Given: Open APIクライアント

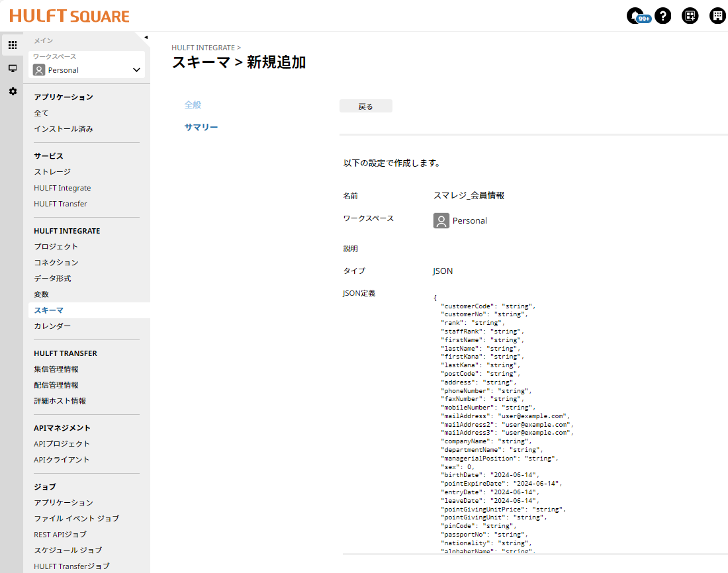Looking at the screenshot, I should pyautogui.click(x=62, y=460).
